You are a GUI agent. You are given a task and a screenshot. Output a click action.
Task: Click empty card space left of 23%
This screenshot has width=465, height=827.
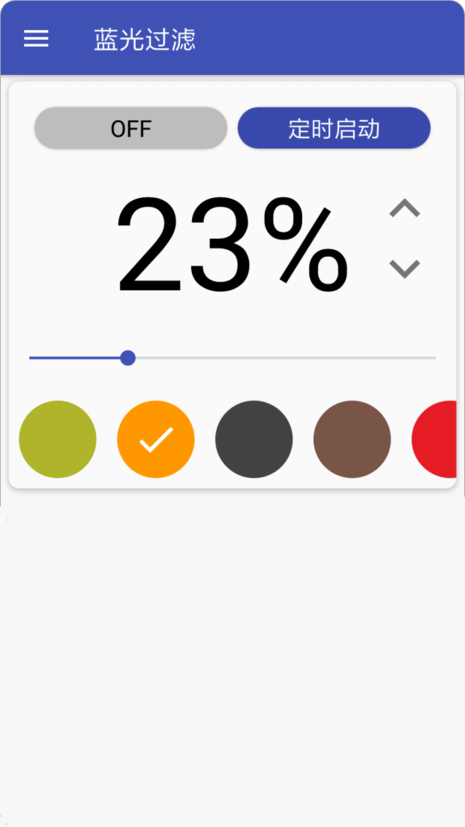[63, 244]
